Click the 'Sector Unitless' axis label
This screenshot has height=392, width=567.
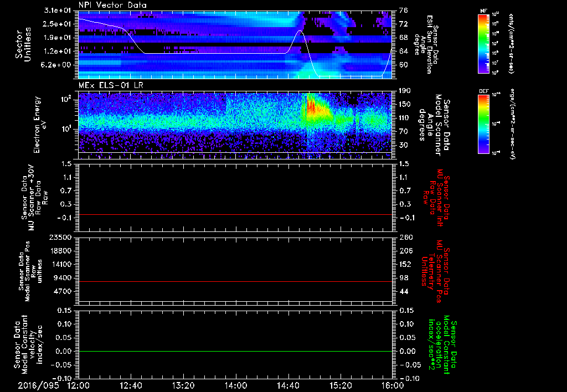tap(23, 44)
